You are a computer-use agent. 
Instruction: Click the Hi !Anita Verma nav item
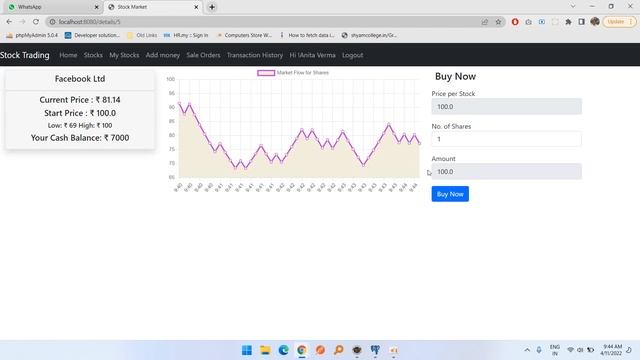[312, 55]
